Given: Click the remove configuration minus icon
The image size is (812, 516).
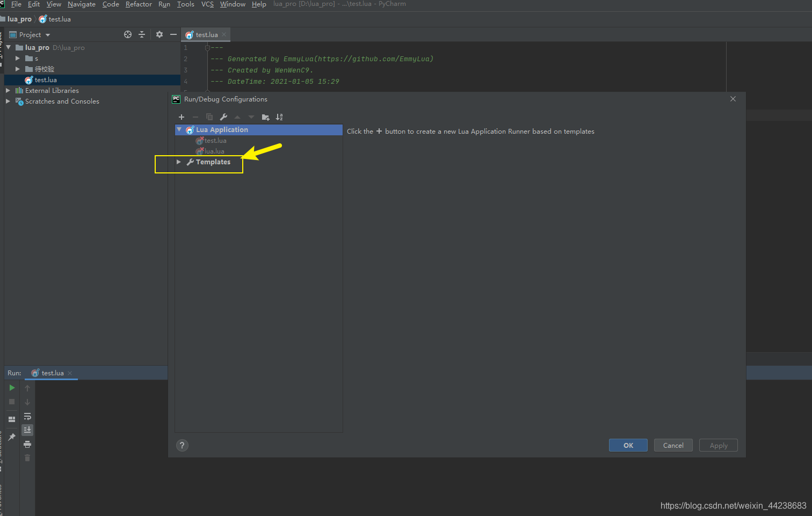Looking at the screenshot, I should pos(195,117).
